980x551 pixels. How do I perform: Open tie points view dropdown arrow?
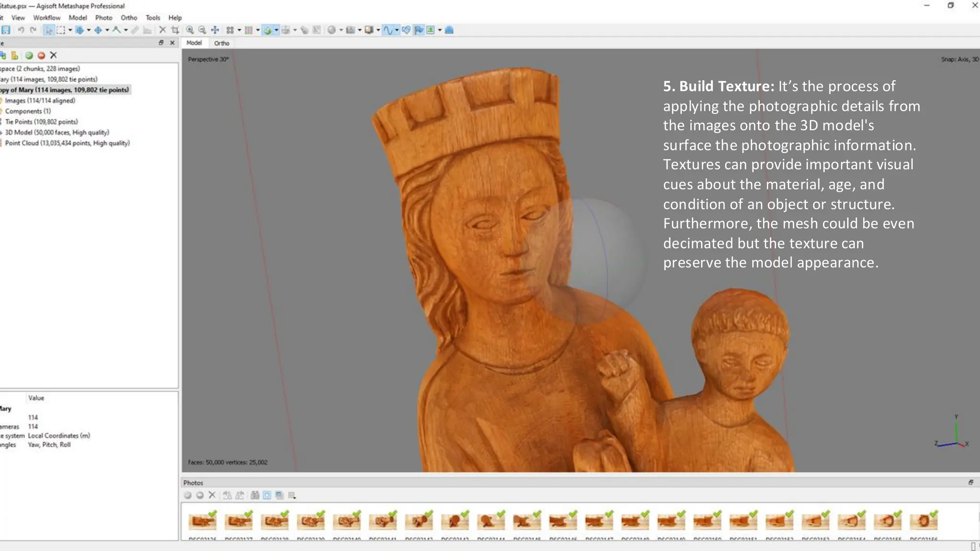point(239,30)
